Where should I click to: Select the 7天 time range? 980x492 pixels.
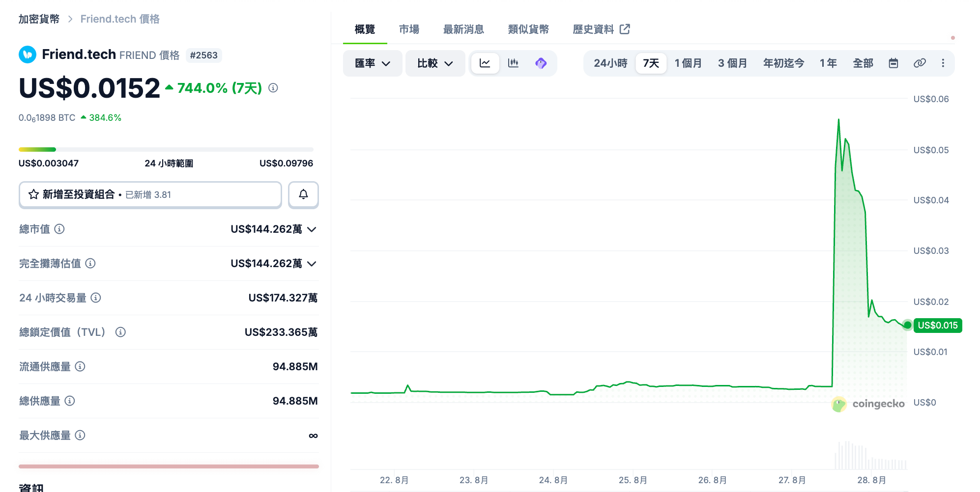[651, 63]
